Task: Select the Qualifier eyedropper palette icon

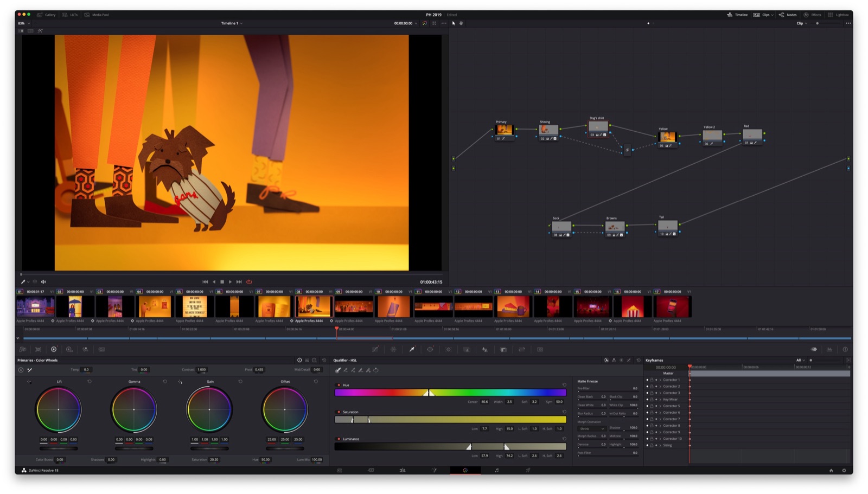Action: coord(412,349)
